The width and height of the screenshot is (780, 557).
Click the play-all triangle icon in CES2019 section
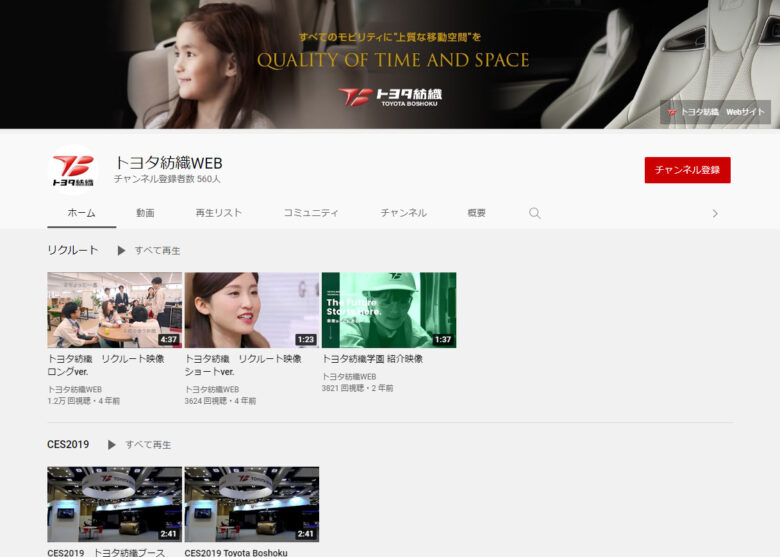point(111,445)
